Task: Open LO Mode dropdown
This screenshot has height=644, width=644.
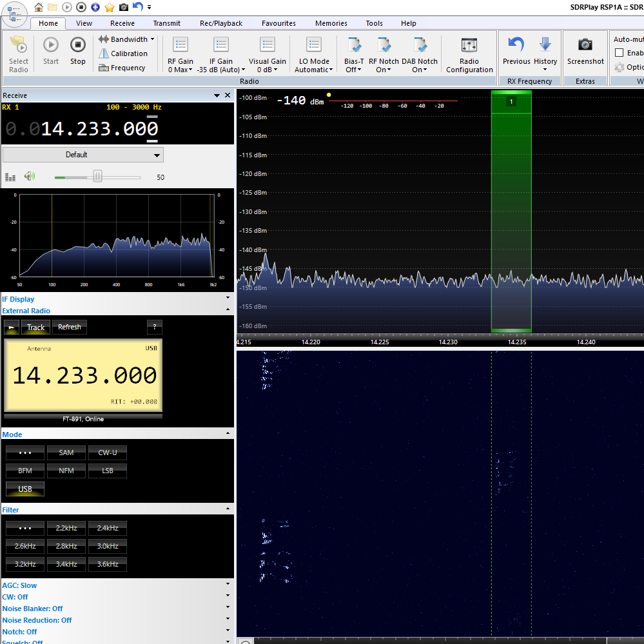Action: pyautogui.click(x=314, y=54)
